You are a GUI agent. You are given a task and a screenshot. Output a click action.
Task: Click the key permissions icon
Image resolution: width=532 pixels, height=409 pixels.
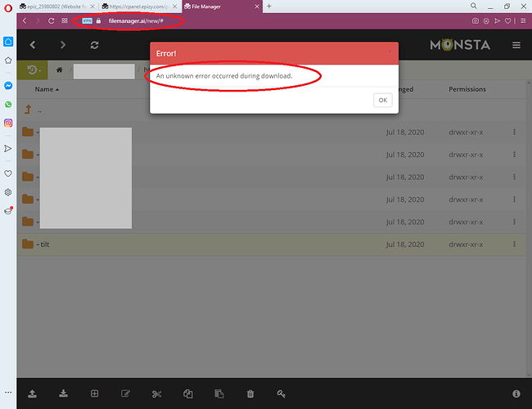click(282, 393)
